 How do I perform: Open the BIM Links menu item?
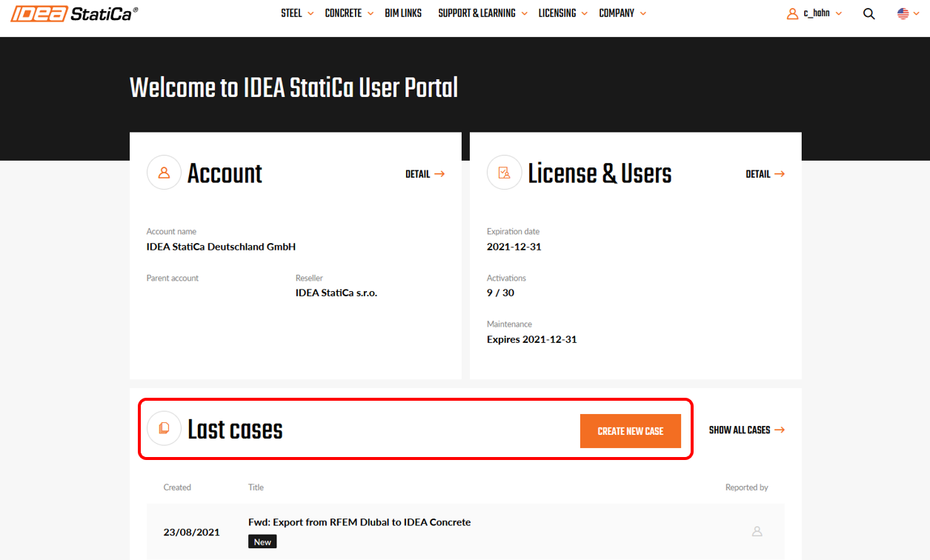tap(403, 13)
